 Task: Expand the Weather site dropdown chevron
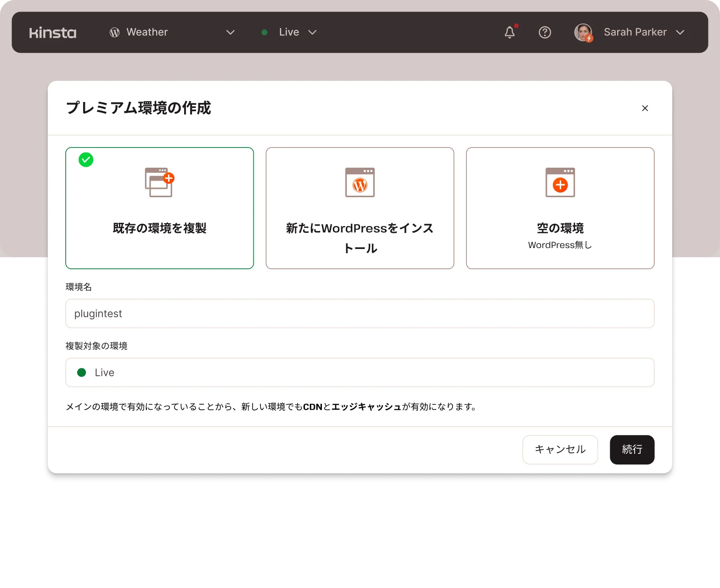point(231,32)
